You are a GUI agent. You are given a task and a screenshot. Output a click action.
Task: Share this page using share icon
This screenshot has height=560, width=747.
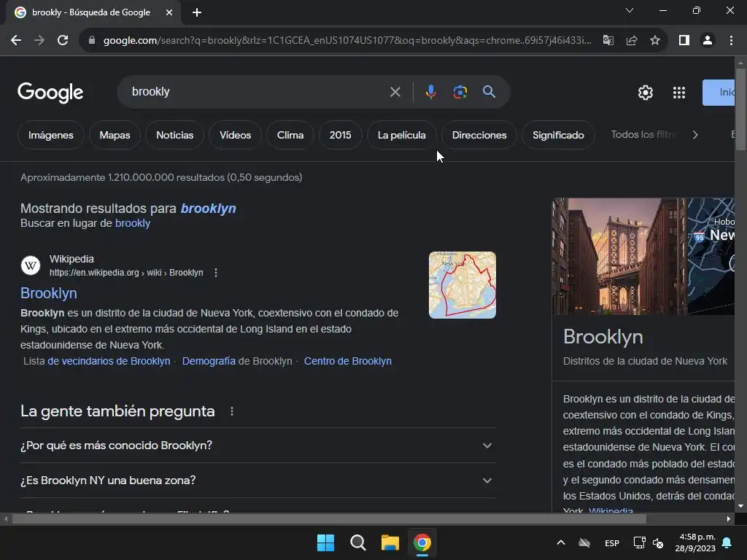pyautogui.click(x=632, y=41)
